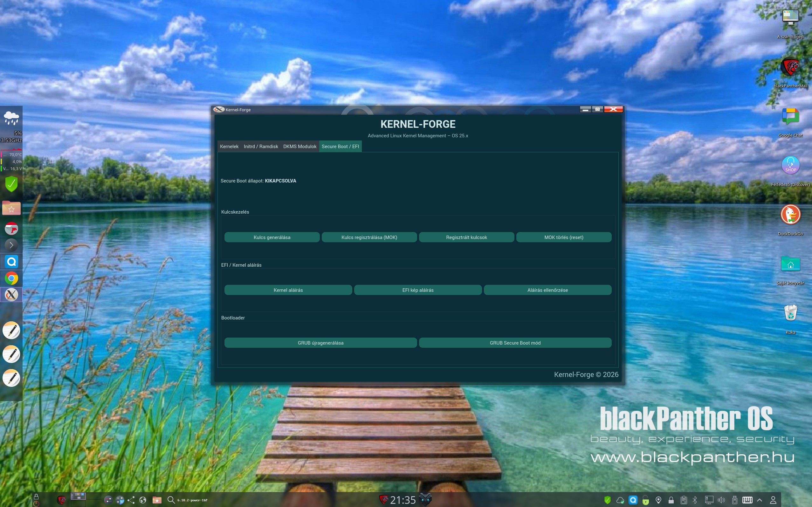Open the Felfedező (Discover) shop icon

(790, 165)
